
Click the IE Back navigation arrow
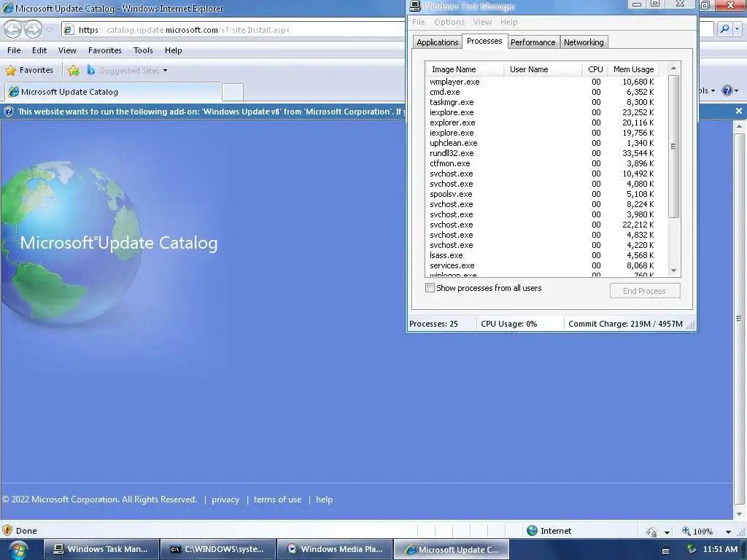point(13,29)
